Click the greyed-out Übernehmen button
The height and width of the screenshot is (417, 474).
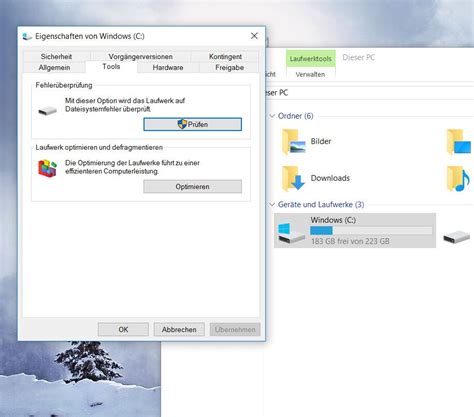235,329
